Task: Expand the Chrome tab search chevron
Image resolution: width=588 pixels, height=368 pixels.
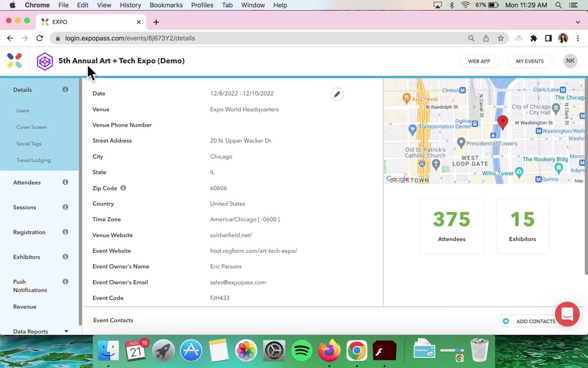Action: point(578,22)
